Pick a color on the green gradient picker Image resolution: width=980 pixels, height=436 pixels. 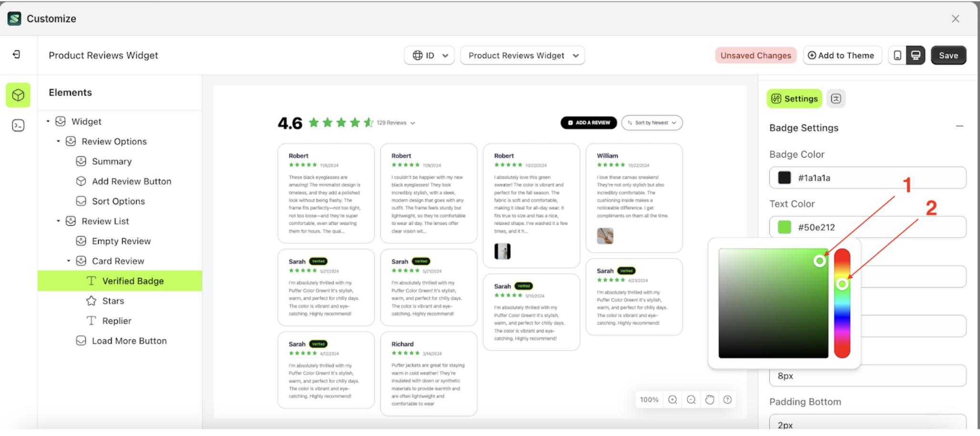[772, 303]
